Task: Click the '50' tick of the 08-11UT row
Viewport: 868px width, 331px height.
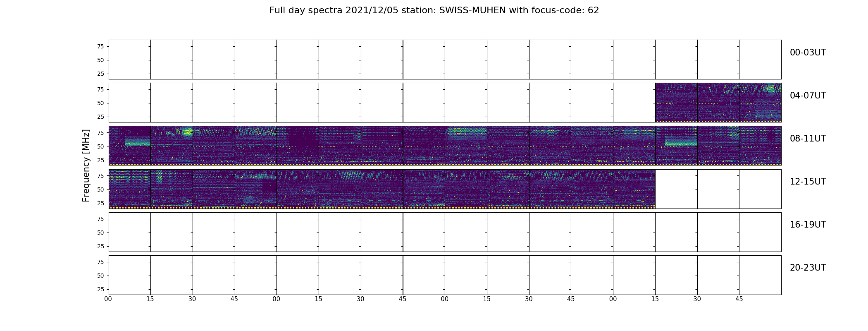Action: pyautogui.click(x=100, y=146)
